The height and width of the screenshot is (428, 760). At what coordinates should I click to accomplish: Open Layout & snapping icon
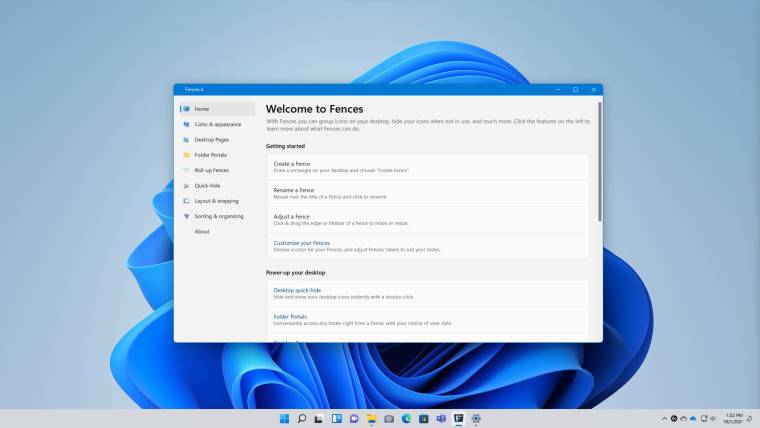[186, 201]
